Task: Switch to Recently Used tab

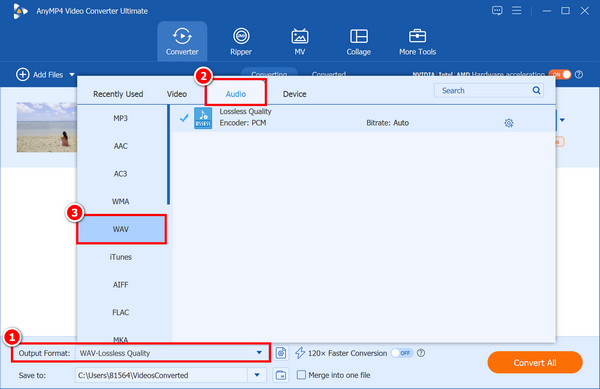Action: click(x=118, y=94)
